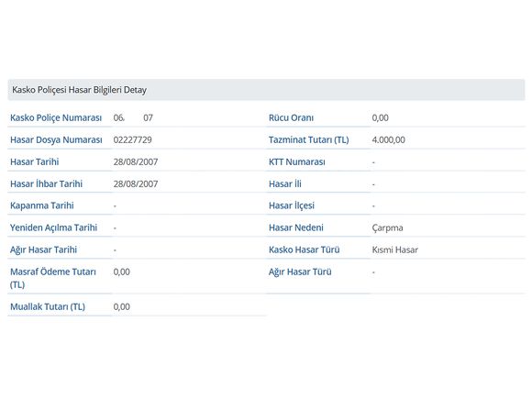
Task: Select the Hasar Tarihi value 28/08/2007
Action: [x=136, y=161]
